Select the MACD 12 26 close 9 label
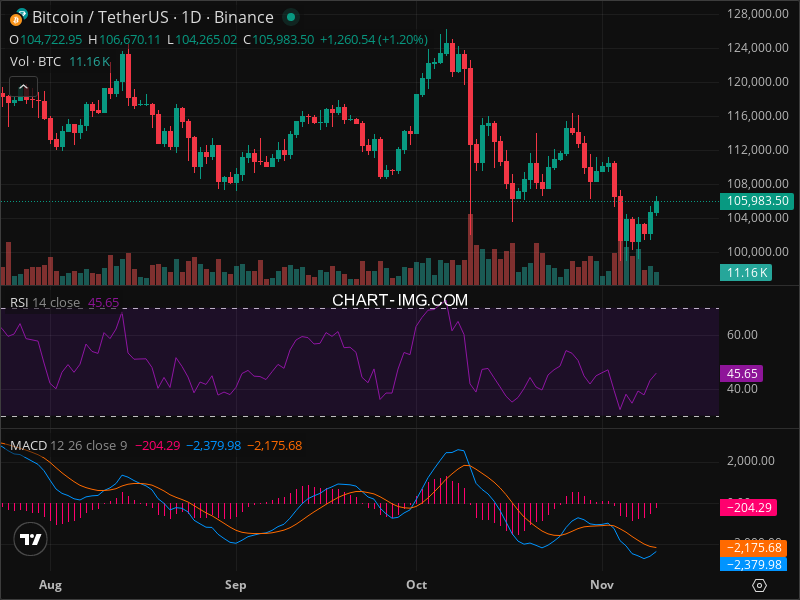Image resolution: width=800 pixels, height=600 pixels. point(68,445)
